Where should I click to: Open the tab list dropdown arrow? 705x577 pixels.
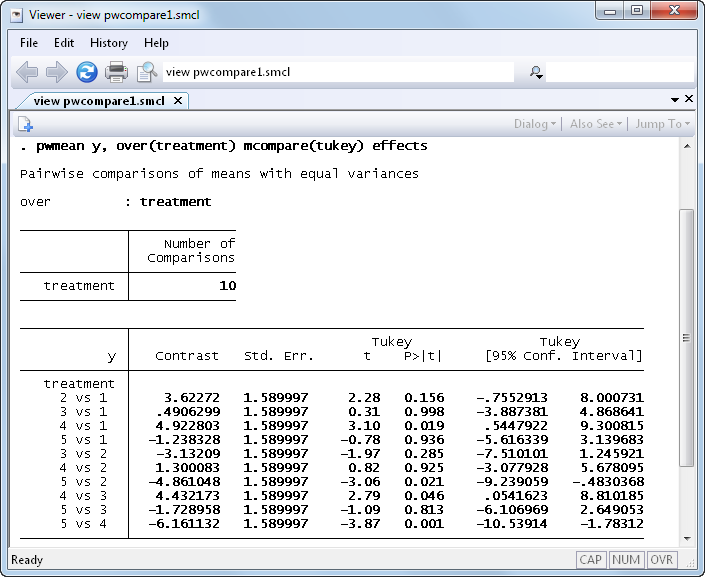tap(675, 100)
